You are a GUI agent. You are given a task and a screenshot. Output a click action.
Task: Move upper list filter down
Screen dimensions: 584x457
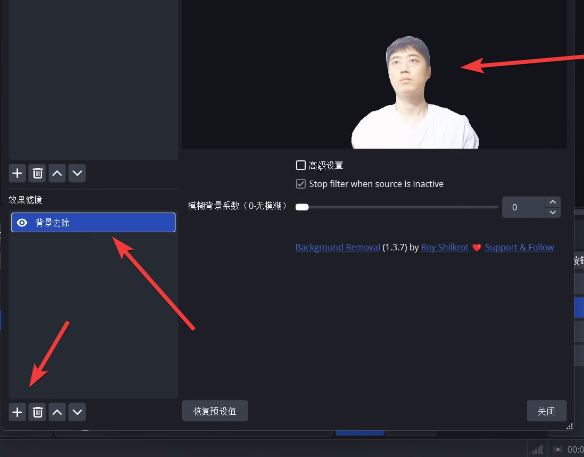coord(77,173)
